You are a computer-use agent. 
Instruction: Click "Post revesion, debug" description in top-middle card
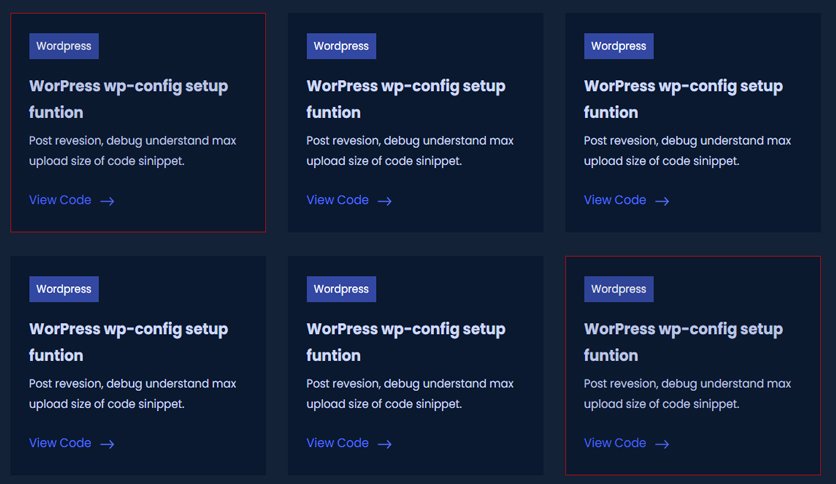[409, 151]
